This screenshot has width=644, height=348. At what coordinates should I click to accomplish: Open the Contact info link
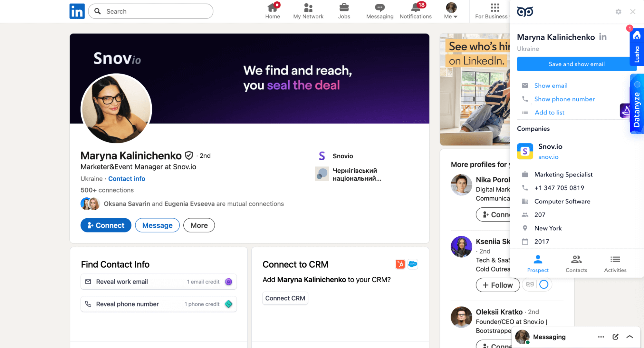pyautogui.click(x=127, y=179)
